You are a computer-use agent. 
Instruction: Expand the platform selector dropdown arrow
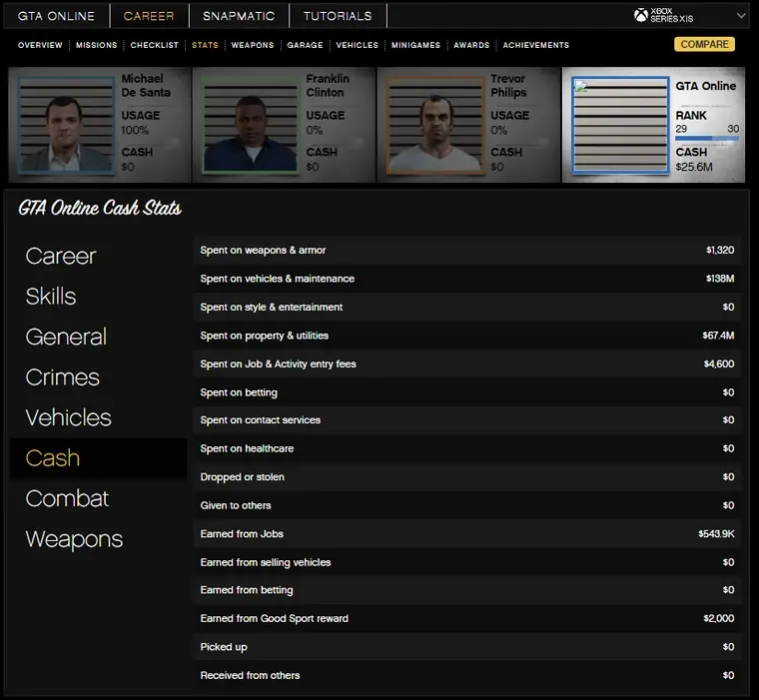(x=741, y=16)
